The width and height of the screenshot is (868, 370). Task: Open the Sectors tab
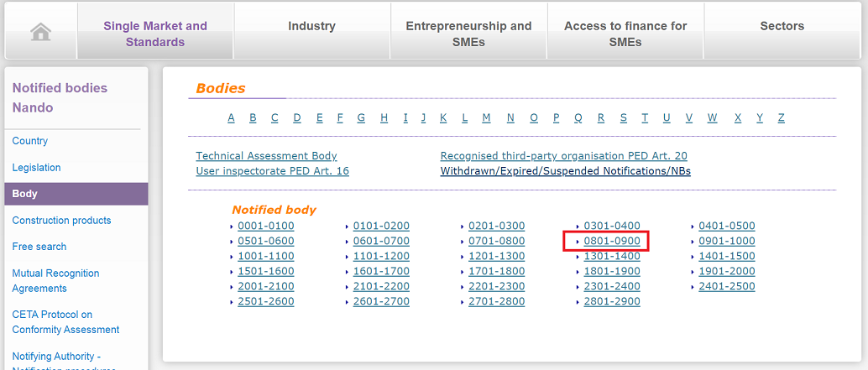coord(782,26)
